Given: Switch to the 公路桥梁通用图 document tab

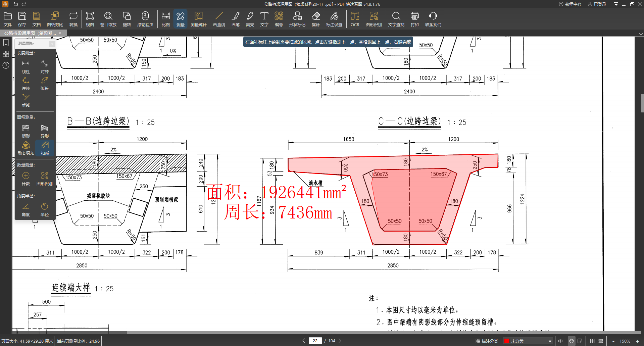Looking at the screenshot, I should pos(30,33).
